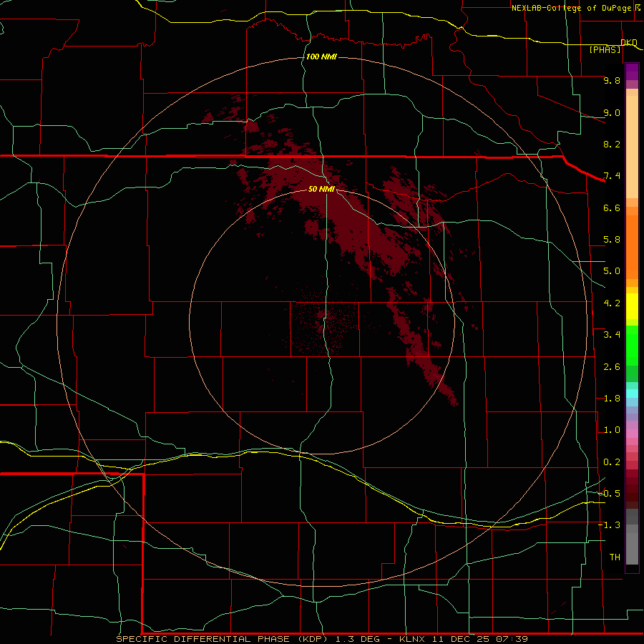Click the 1.8 scale value
The width and height of the screenshot is (644, 644).
(x=612, y=399)
